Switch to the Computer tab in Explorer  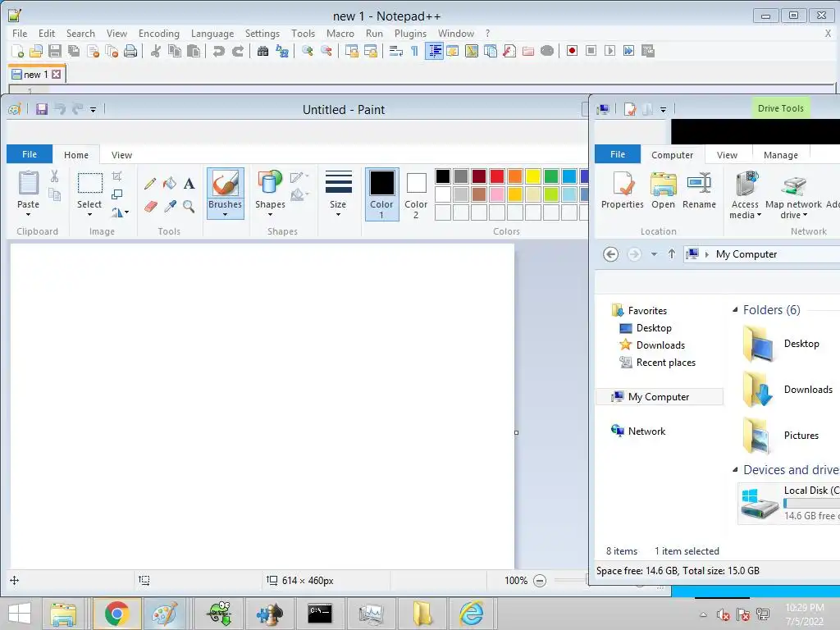point(672,155)
